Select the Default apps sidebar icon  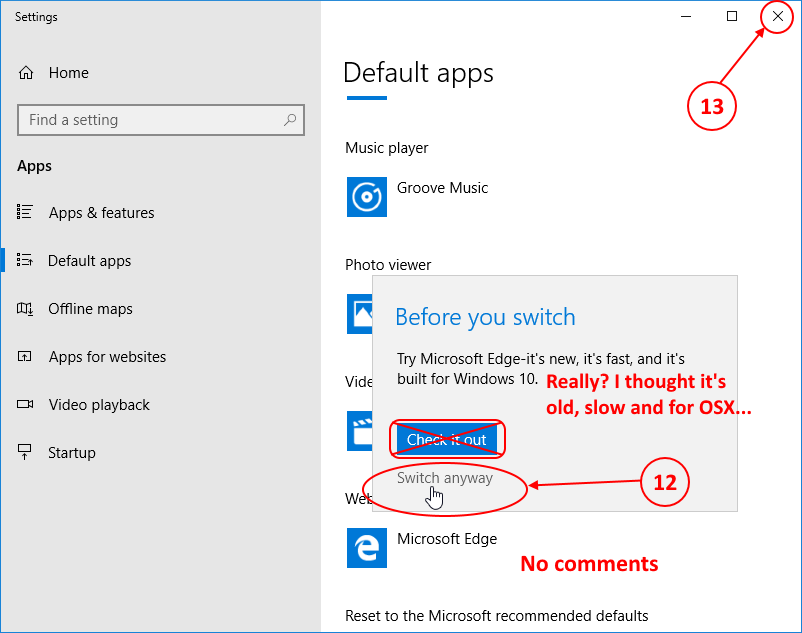pyautogui.click(x=25, y=260)
